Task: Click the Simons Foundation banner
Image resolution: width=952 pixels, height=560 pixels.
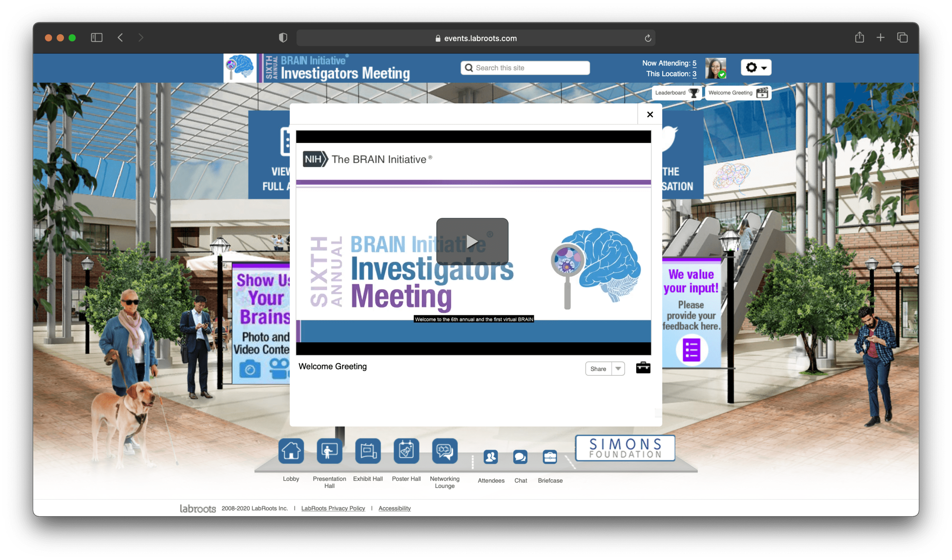Action: pyautogui.click(x=625, y=447)
